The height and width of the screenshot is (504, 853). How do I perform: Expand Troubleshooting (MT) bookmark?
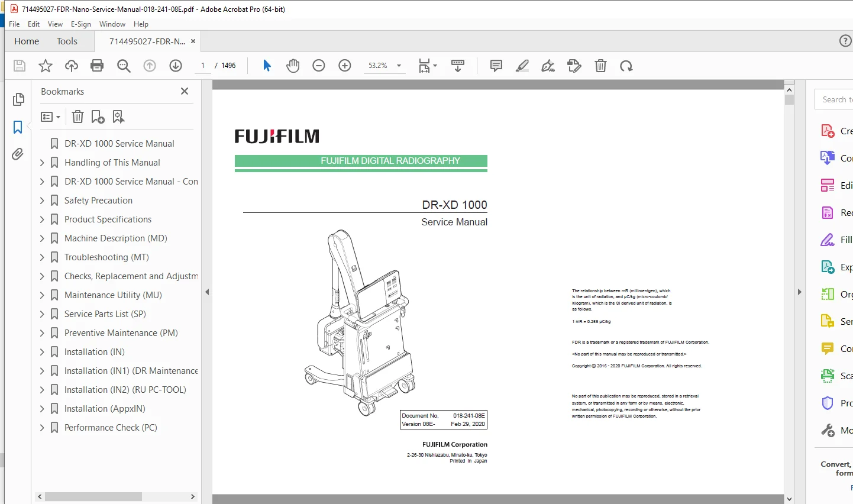(42, 257)
